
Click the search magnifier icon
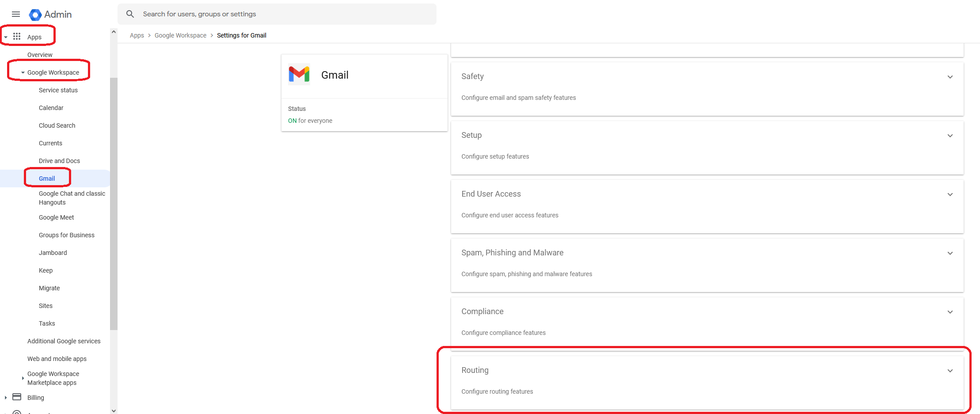click(130, 14)
